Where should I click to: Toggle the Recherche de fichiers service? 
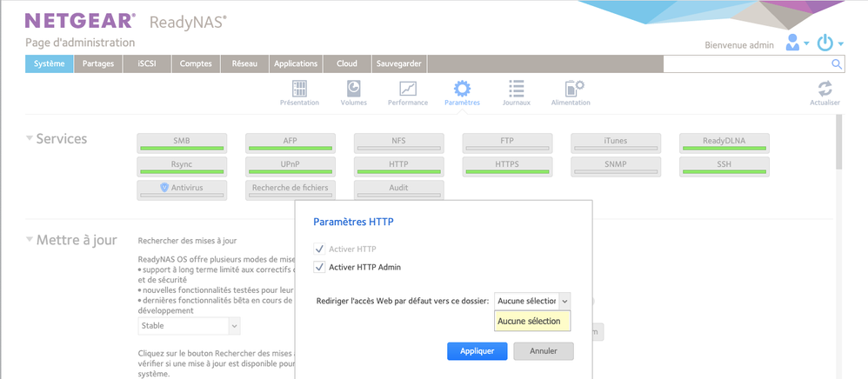coord(290,189)
